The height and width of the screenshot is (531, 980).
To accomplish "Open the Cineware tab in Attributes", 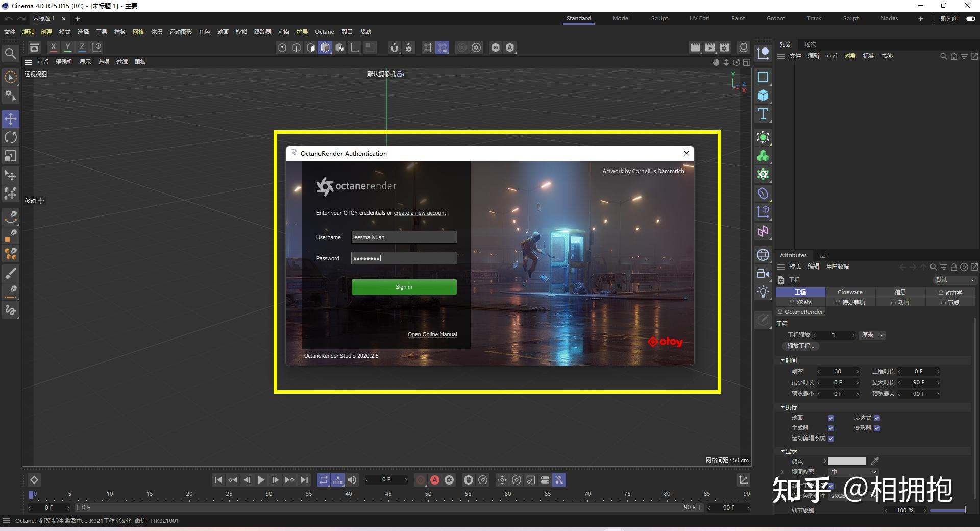I will click(x=850, y=292).
